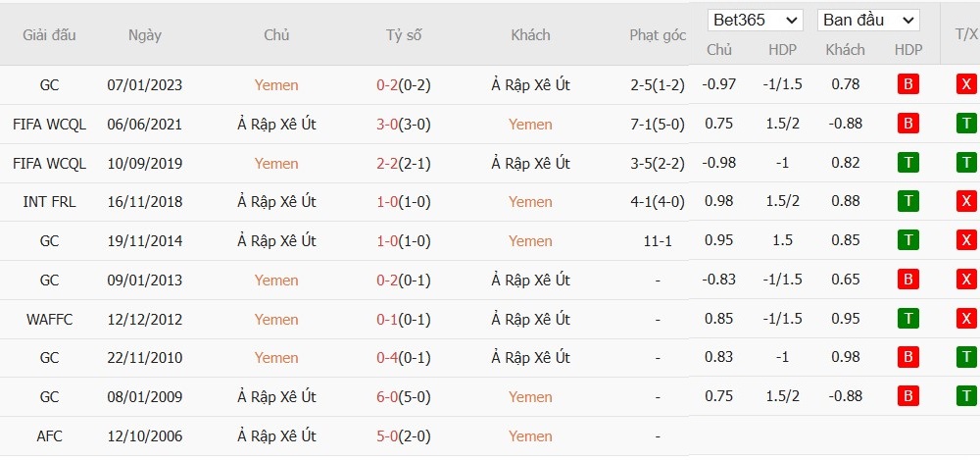This screenshot has height=460, width=980.
Task: Click the Giải đấu column header
Action: pyautogui.click(x=49, y=35)
